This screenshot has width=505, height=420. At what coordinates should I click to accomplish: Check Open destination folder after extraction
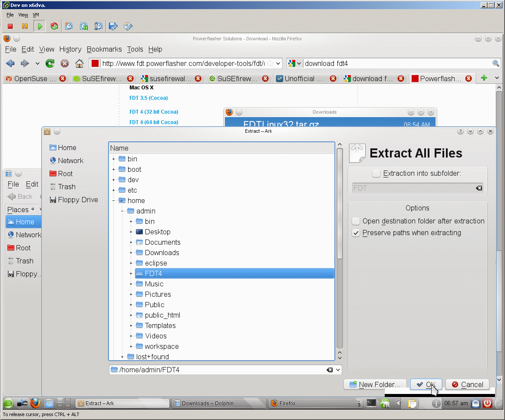pyautogui.click(x=356, y=221)
